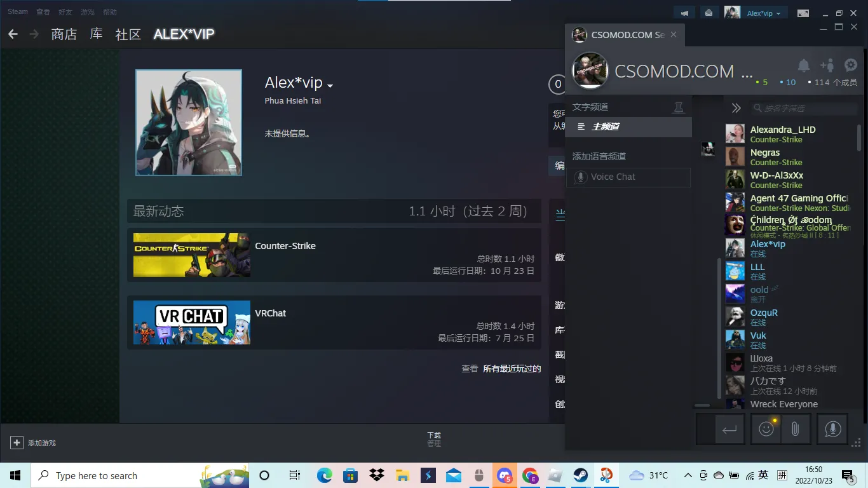Click the Counter-Strike game title link

pos(285,246)
